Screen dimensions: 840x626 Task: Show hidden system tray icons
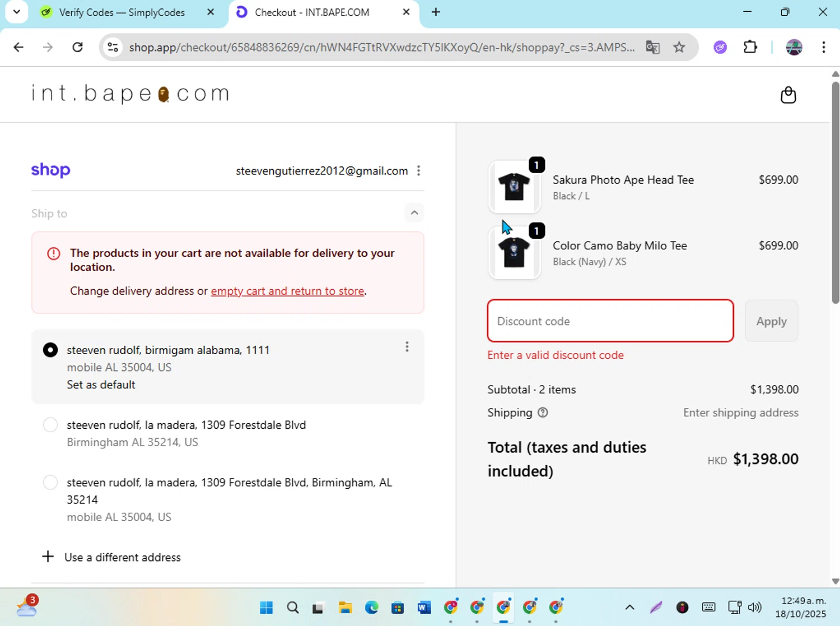point(629,608)
